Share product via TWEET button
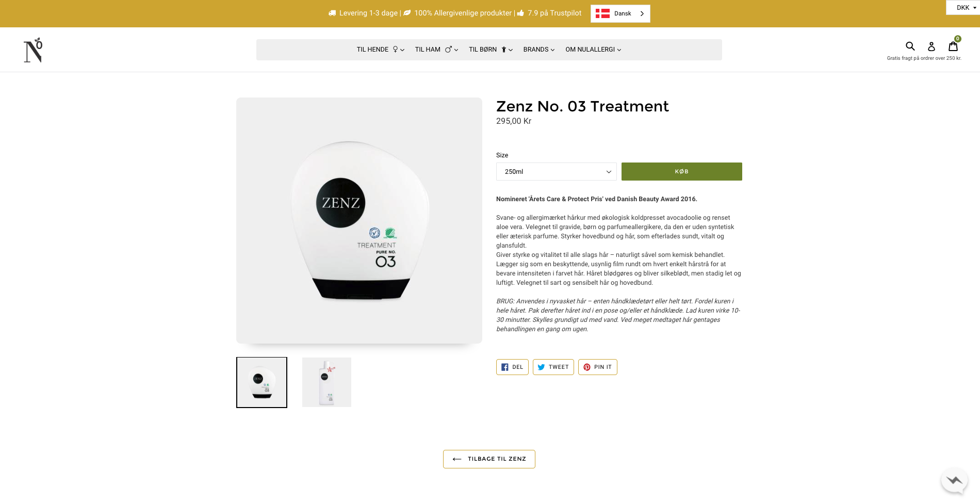The height and width of the screenshot is (503, 980). coord(553,367)
